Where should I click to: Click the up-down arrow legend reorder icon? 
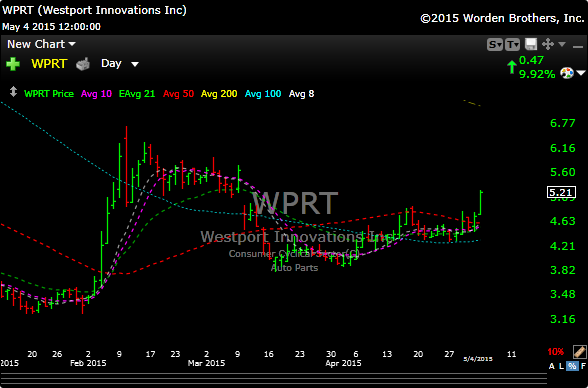tap(13, 92)
